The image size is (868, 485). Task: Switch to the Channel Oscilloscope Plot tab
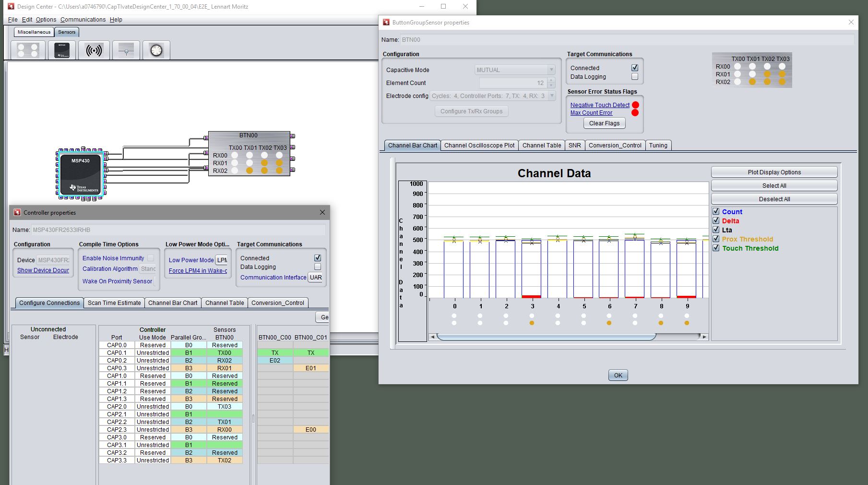tap(479, 145)
